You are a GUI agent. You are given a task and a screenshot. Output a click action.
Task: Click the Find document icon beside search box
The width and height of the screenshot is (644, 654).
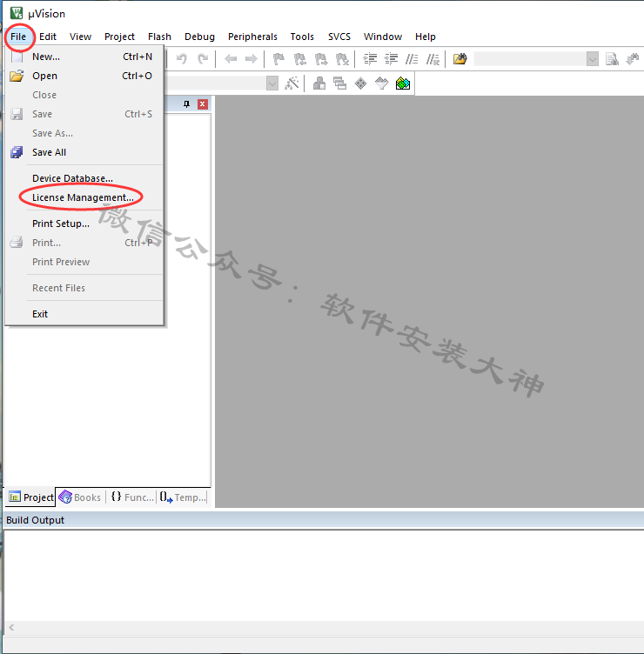pos(613,59)
